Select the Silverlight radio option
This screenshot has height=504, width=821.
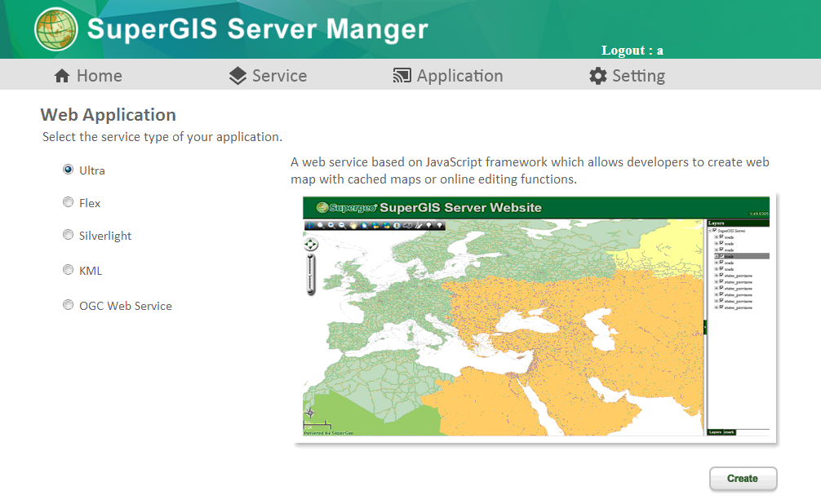(68, 235)
